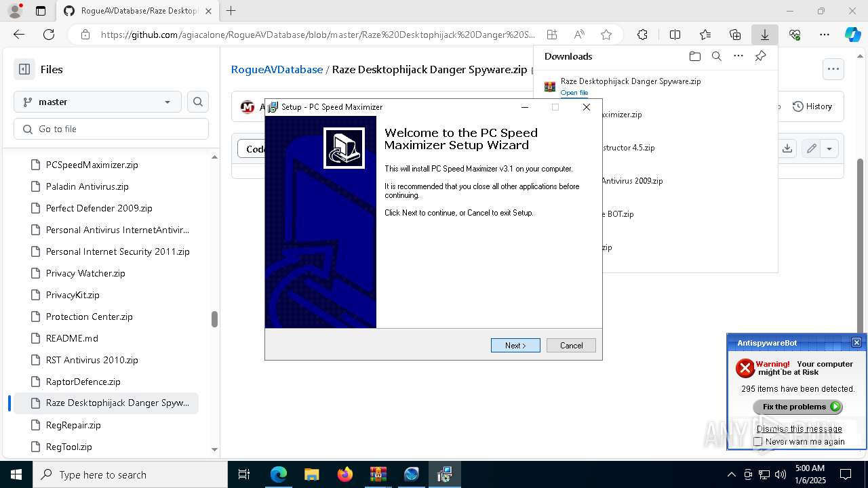Open the downloads folder icon
Image resolution: width=868 pixels, height=488 pixels.
coord(694,56)
